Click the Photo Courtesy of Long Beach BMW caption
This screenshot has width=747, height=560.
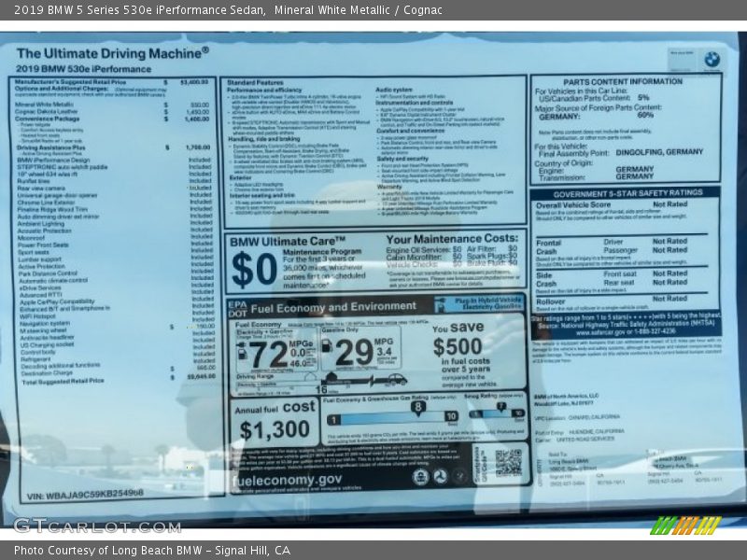pyautogui.click(x=152, y=551)
